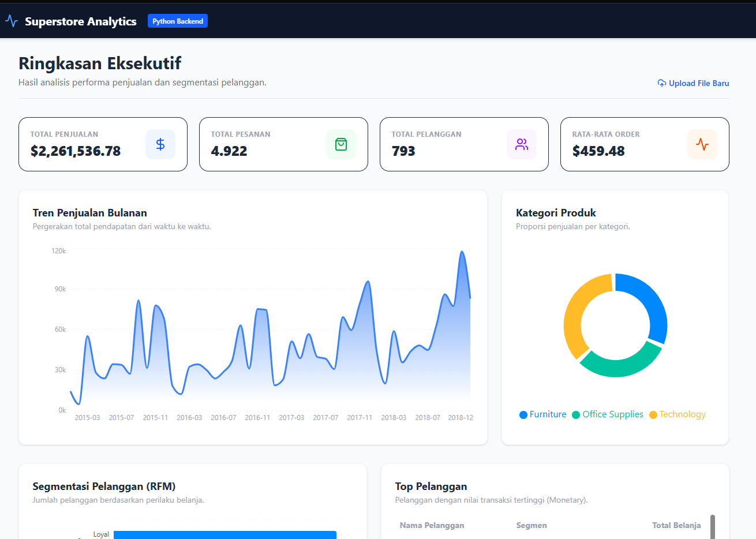Click the Top Pelanggan table scrollbar
The width and height of the screenshot is (756, 539).
click(713, 526)
